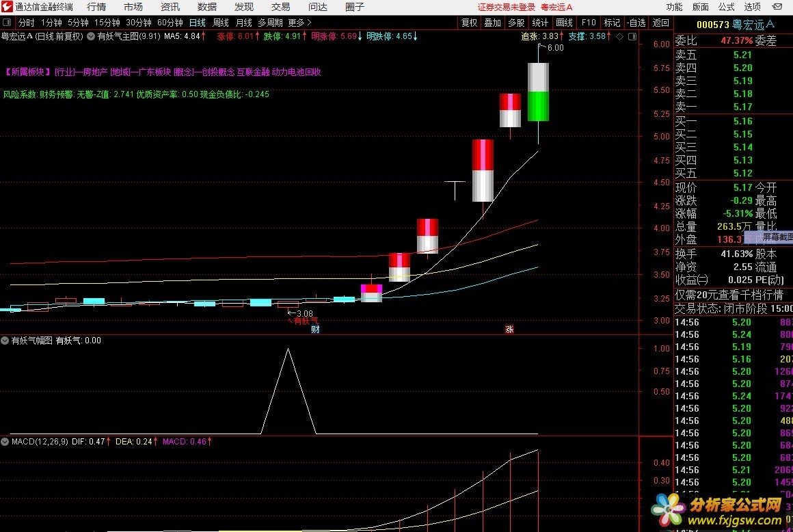Open the 交易 menu
The width and height of the screenshot is (793, 532).
[281, 7]
